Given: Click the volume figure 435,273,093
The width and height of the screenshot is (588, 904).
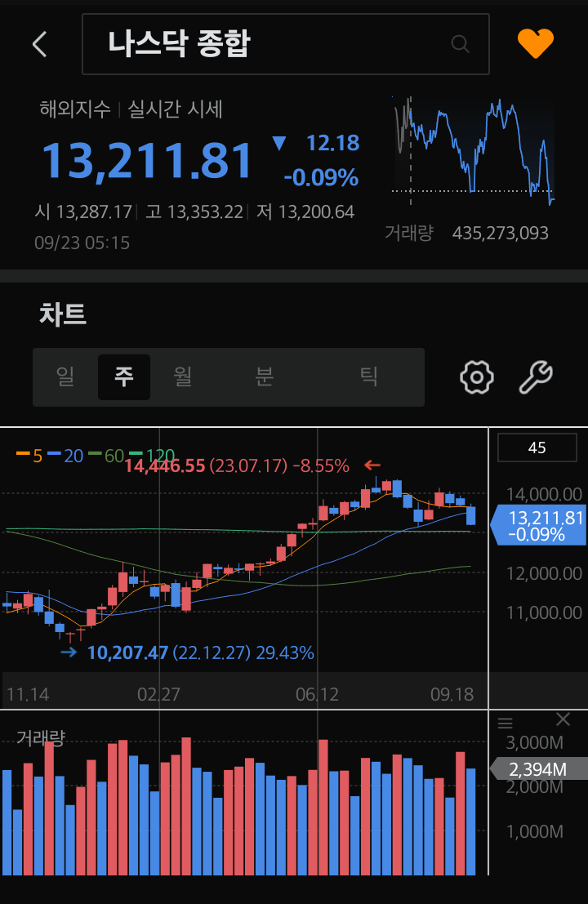Looking at the screenshot, I should pos(501,233).
